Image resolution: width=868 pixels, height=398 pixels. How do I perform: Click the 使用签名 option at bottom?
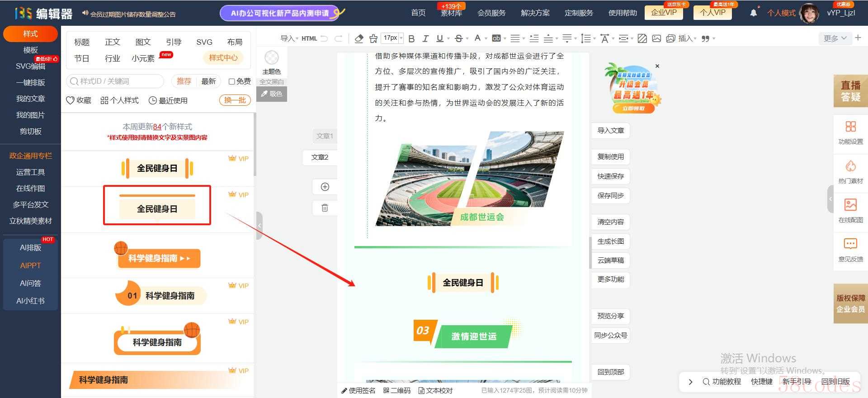pos(358,390)
